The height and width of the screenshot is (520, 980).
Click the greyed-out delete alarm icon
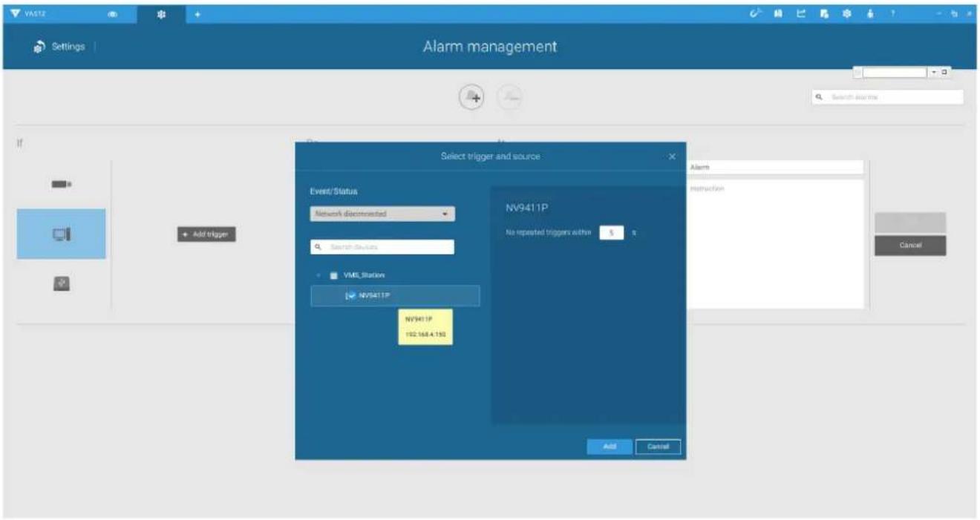[x=509, y=97]
